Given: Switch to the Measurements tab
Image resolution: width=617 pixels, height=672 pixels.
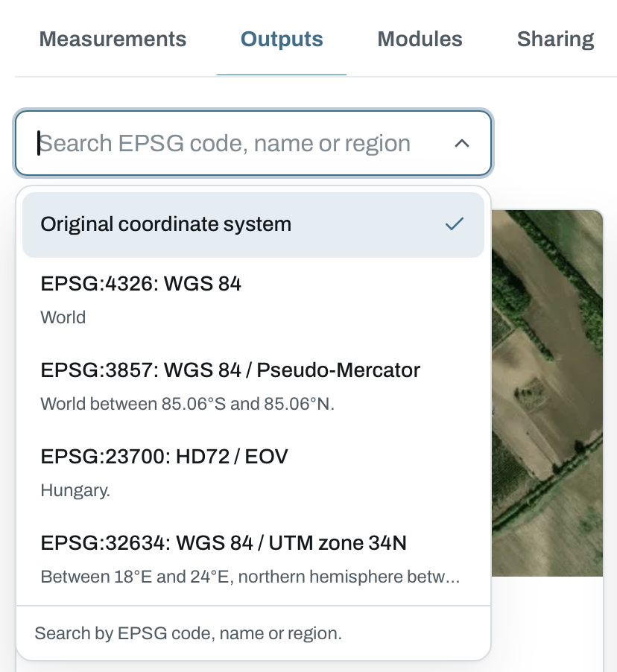Looking at the screenshot, I should [113, 39].
